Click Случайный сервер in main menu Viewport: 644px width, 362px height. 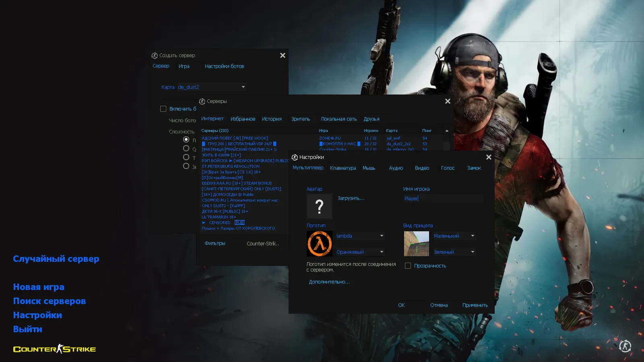(56, 259)
